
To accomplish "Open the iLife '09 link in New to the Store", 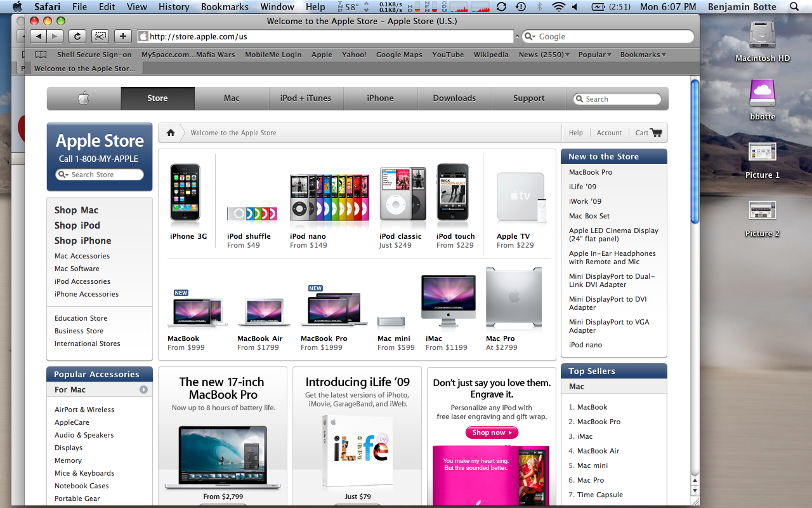I will click(582, 187).
